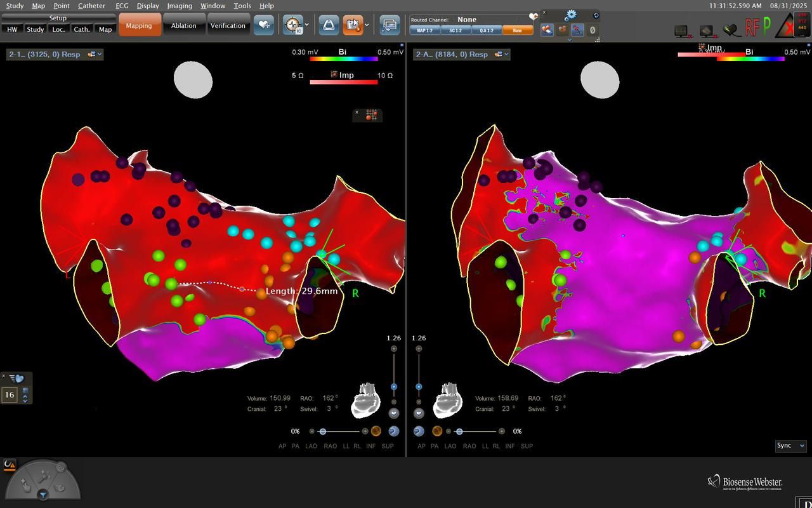
Task: Click the screen layout windows icon
Action: point(390,25)
